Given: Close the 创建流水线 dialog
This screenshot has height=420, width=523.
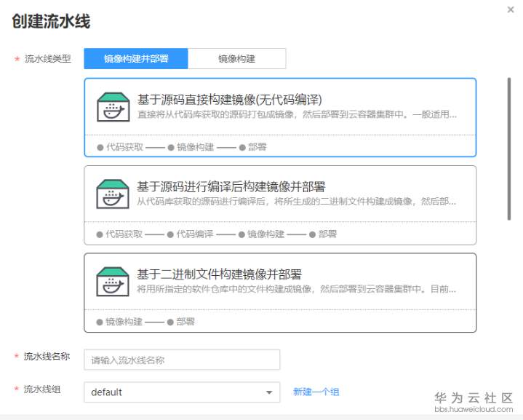Looking at the screenshot, I should click(x=511, y=9).
